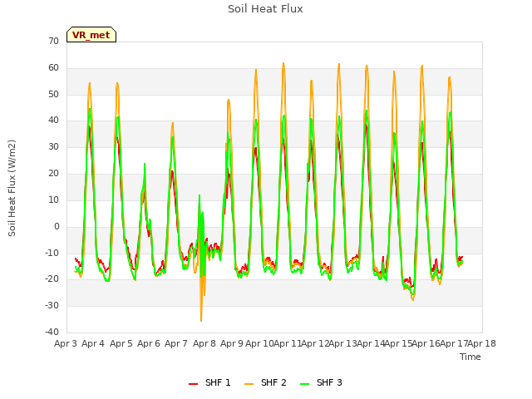Click the 60 y-axis tick label

pyautogui.click(x=53, y=67)
